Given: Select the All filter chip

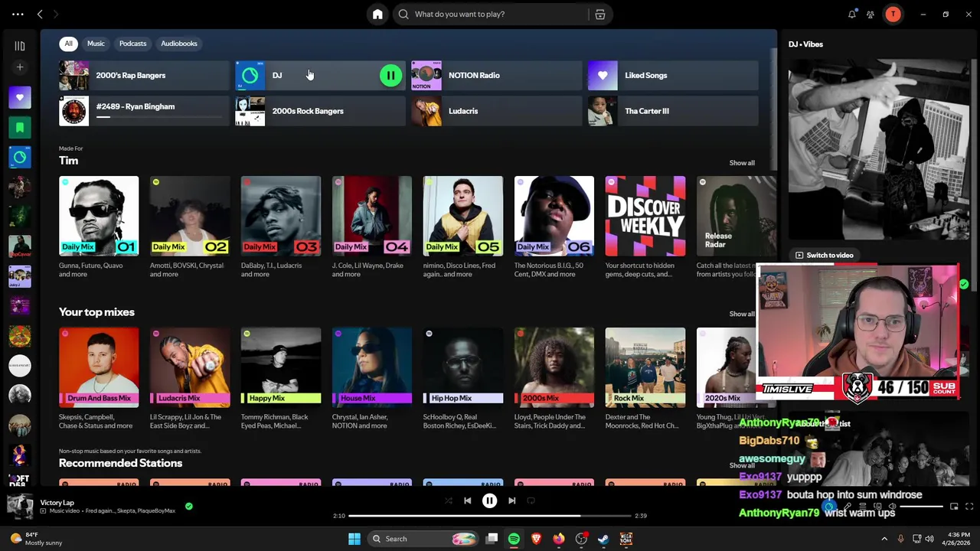Looking at the screenshot, I should click(x=68, y=44).
